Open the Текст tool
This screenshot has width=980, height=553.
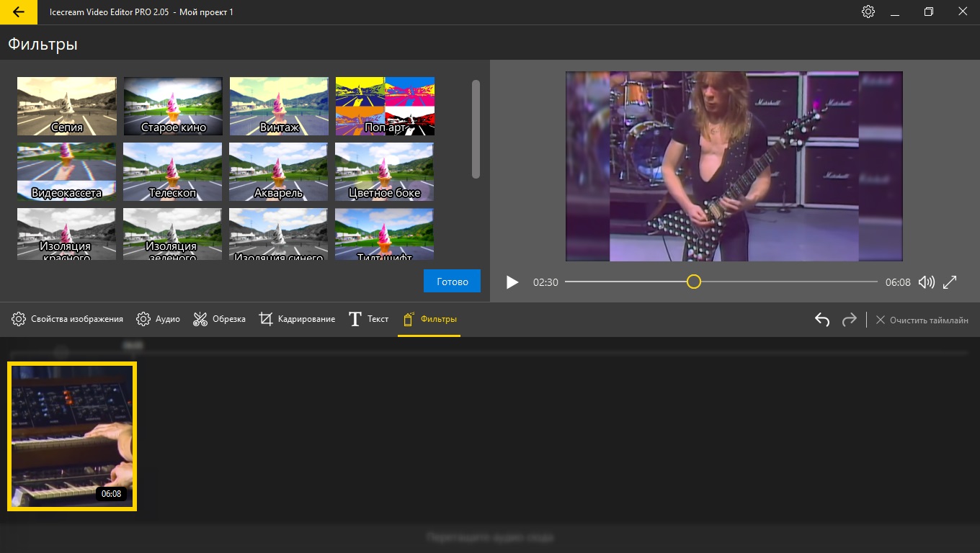(368, 319)
